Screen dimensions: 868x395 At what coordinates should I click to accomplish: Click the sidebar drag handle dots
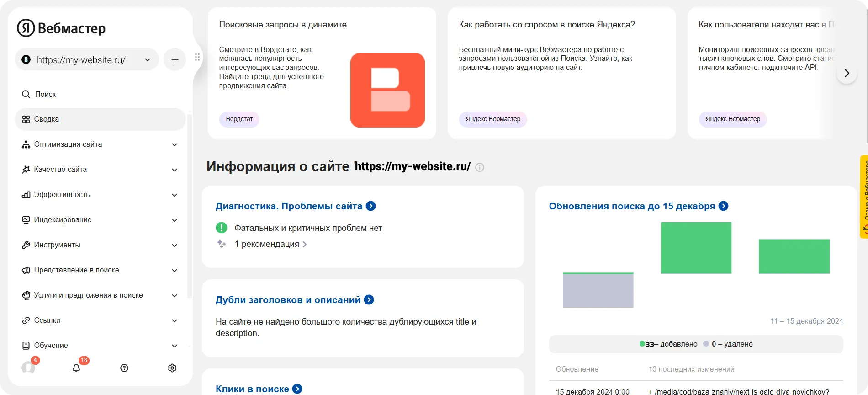(197, 57)
